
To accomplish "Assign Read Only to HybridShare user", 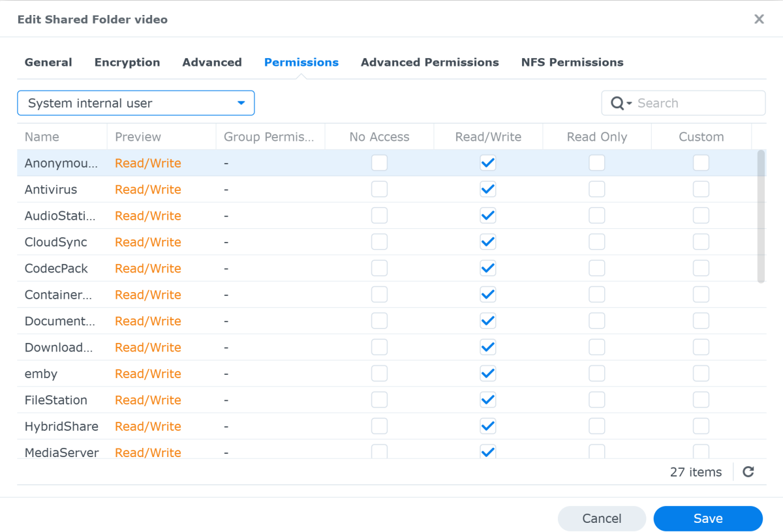I will [596, 426].
